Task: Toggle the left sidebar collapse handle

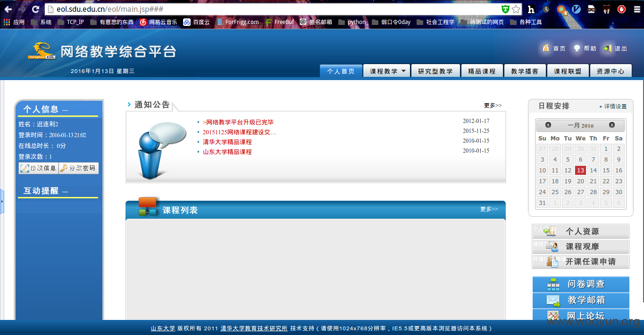Action: [x=1, y=201]
